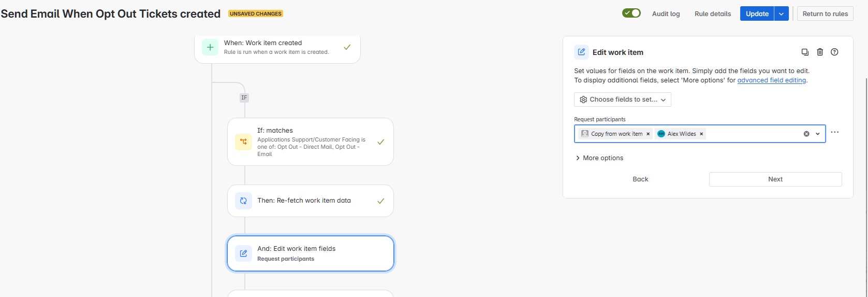Open help via the question mark icon
This screenshot has height=297, width=868.
(834, 52)
